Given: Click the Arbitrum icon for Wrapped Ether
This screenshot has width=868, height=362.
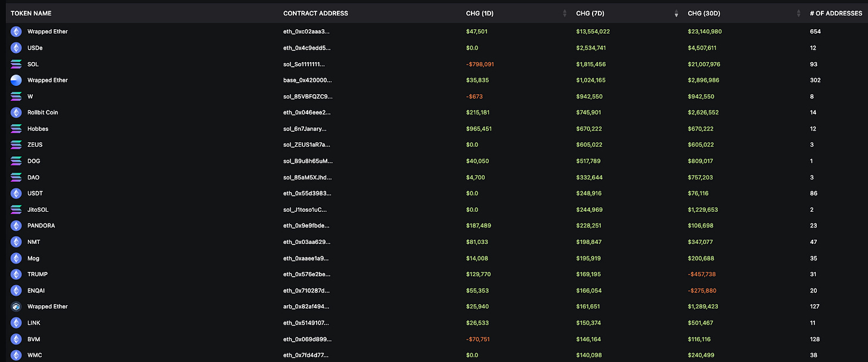Looking at the screenshot, I should tap(16, 307).
